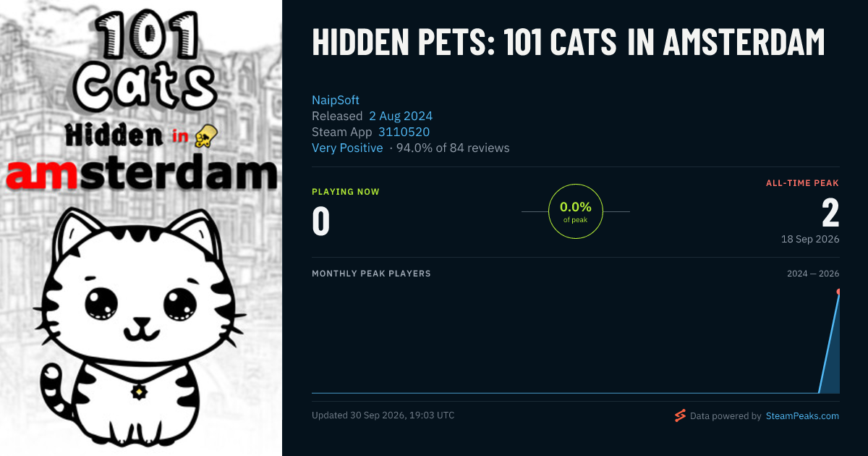Click the release date 2 Aug 2024

pos(401,116)
